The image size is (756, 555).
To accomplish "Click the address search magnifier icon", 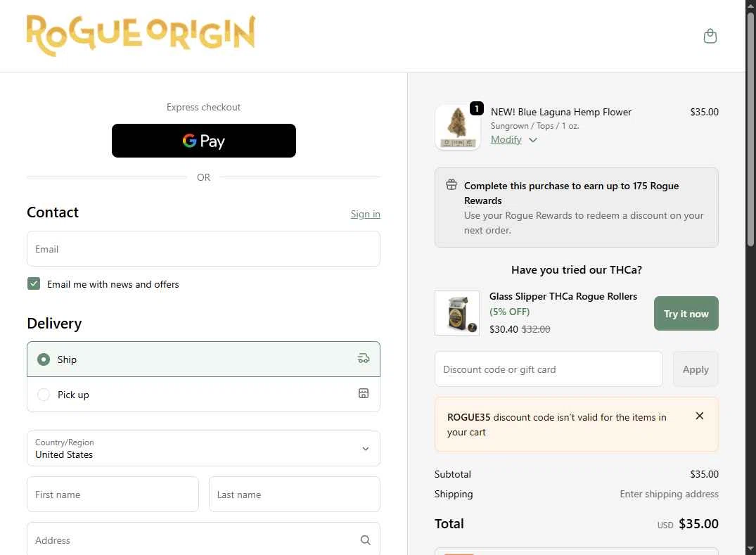I will (366, 540).
